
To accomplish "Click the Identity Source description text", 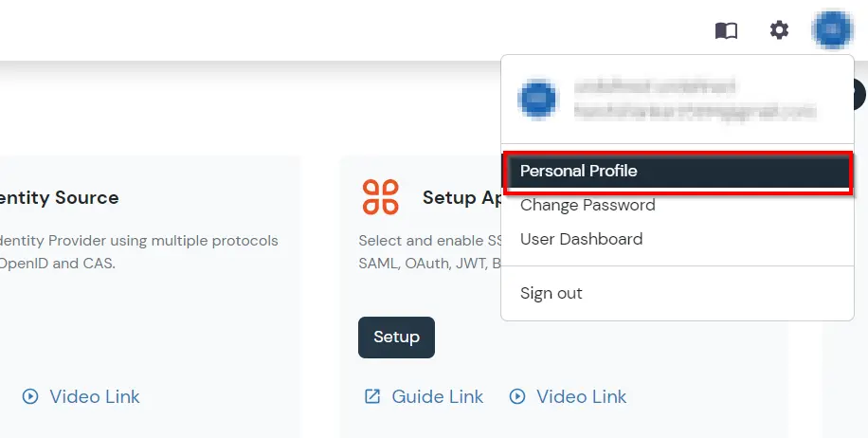I will (x=139, y=251).
